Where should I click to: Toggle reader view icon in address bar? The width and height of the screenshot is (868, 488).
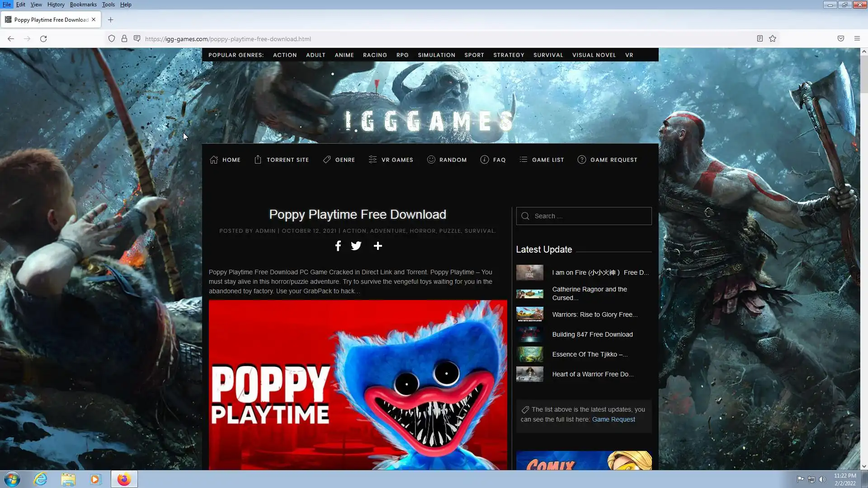(x=760, y=39)
